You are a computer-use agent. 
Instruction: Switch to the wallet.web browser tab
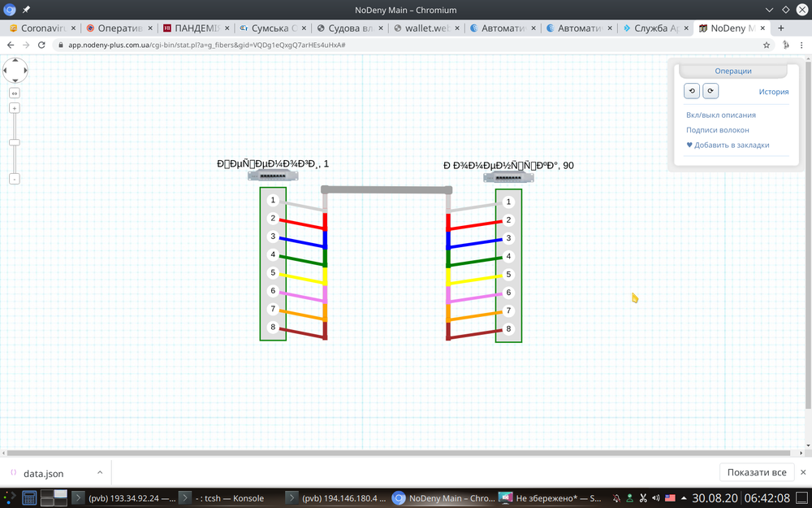click(425, 27)
